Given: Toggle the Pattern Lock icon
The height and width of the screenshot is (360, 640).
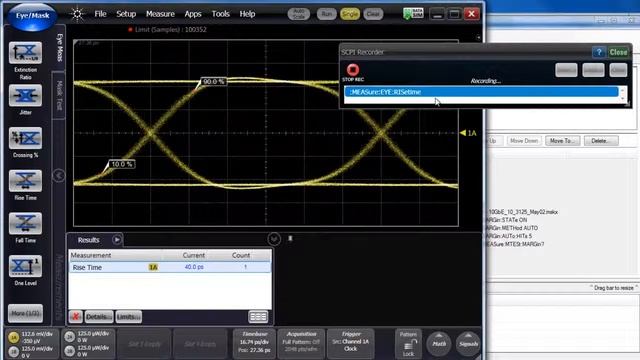Looking at the screenshot, I should point(408,344).
